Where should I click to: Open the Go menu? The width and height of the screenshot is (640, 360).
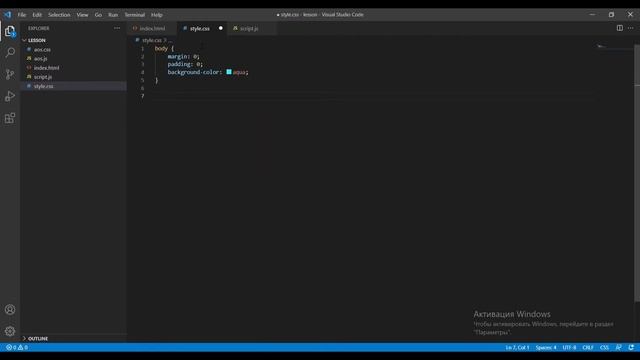click(x=98, y=15)
